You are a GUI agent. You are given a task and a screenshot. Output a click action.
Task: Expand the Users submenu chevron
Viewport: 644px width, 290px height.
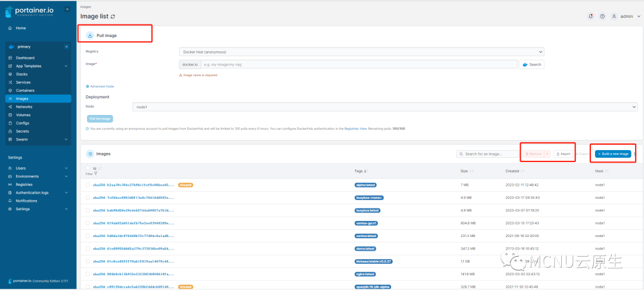coord(66,168)
